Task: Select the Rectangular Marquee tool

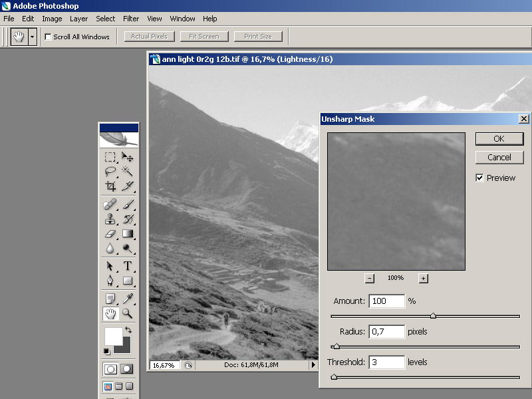Action: click(x=110, y=157)
